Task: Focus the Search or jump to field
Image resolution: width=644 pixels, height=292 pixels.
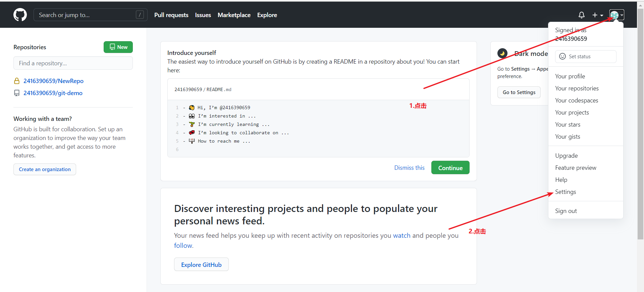Action: [x=91, y=15]
